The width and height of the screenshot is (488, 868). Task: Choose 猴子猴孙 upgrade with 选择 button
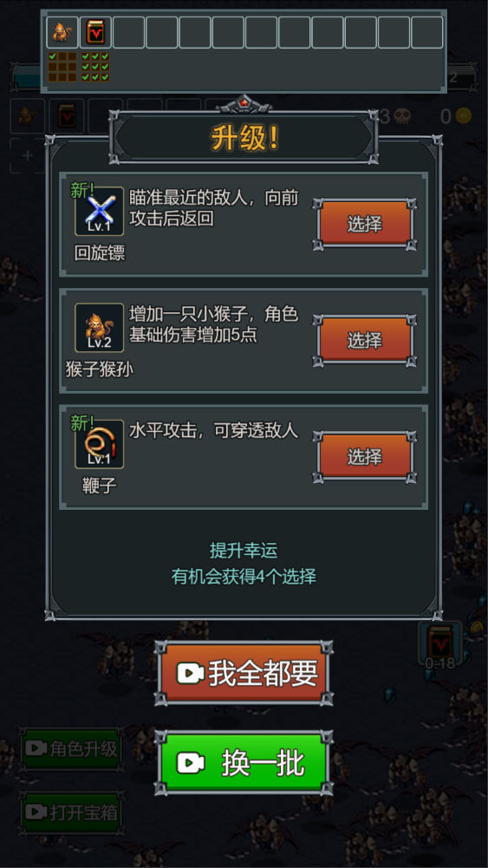(x=365, y=340)
